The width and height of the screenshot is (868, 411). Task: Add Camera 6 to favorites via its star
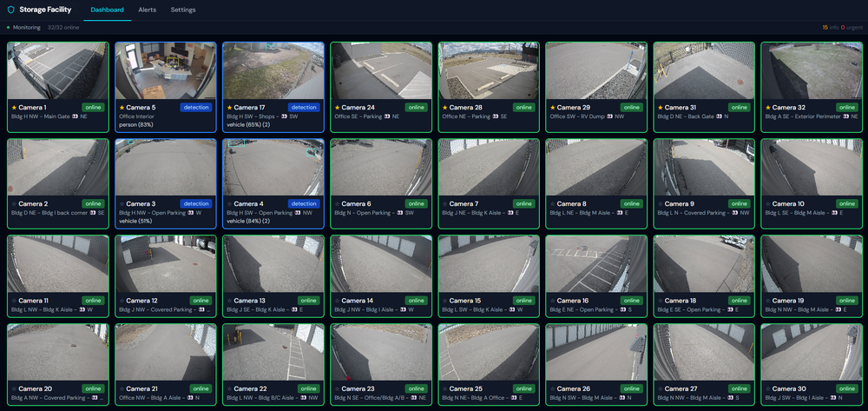337,204
